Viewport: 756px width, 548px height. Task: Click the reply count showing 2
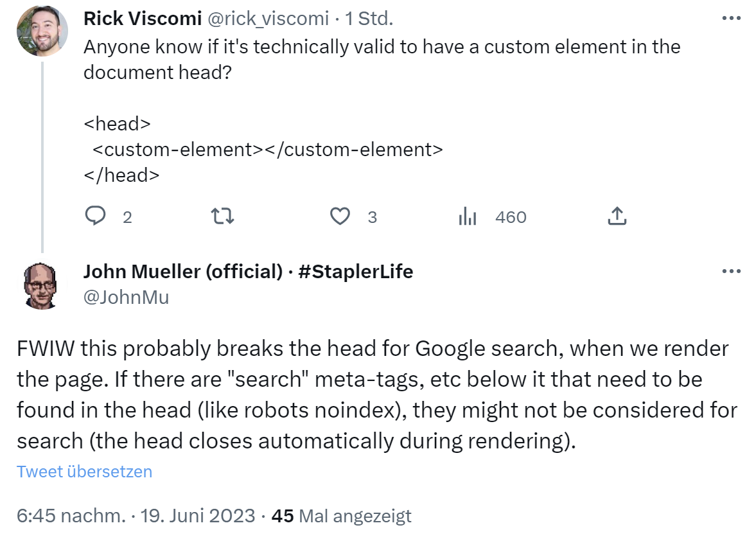[x=127, y=218]
